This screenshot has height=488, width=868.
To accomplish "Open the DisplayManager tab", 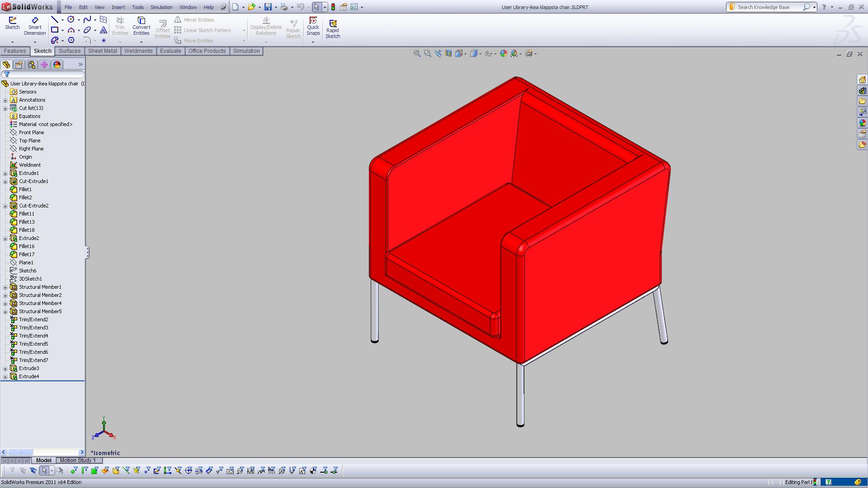I will (57, 65).
